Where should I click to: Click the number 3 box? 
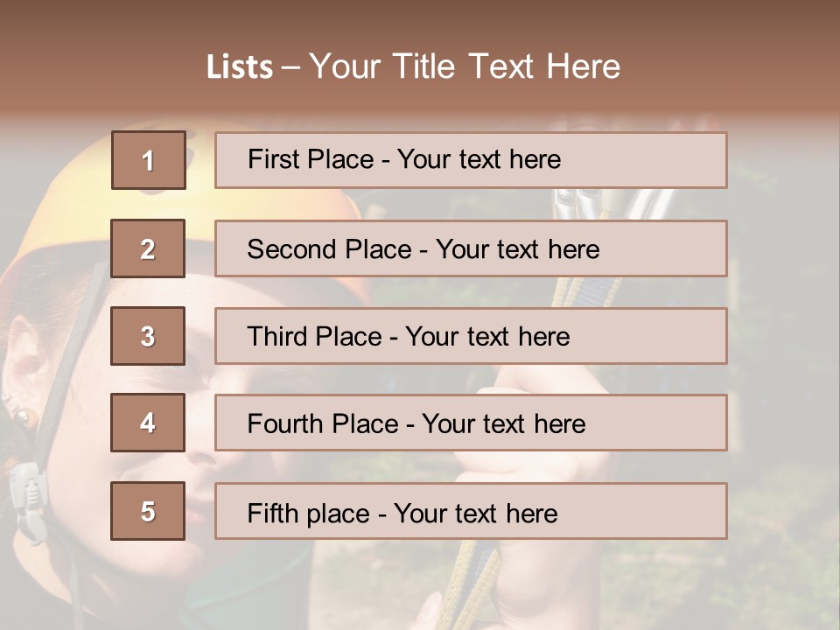tap(148, 336)
